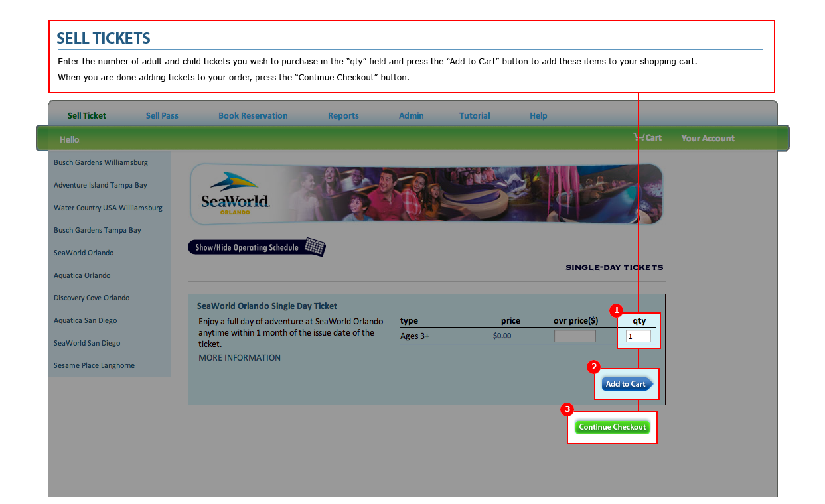825x504 pixels.
Task: Click the $0.00 price value
Action: tap(502, 336)
